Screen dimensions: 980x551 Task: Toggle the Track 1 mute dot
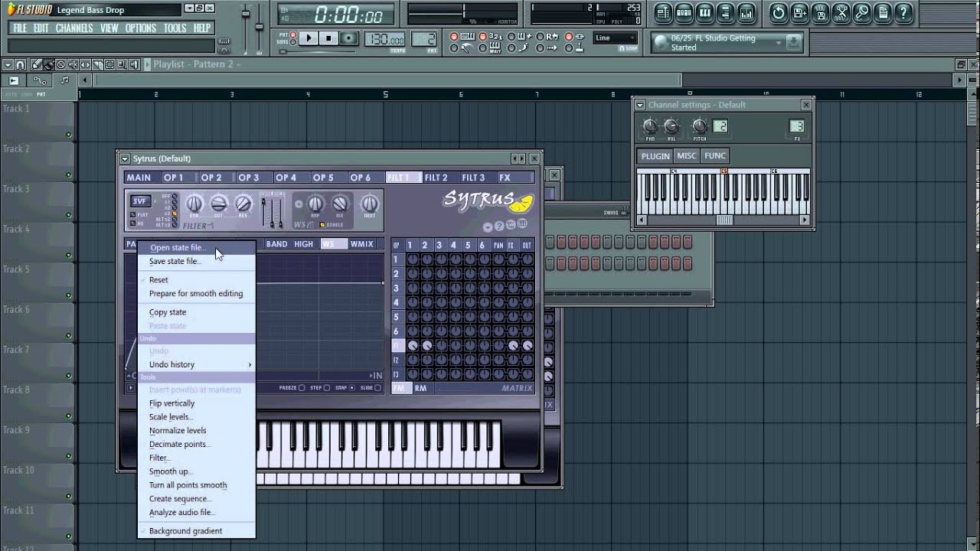(x=68, y=135)
